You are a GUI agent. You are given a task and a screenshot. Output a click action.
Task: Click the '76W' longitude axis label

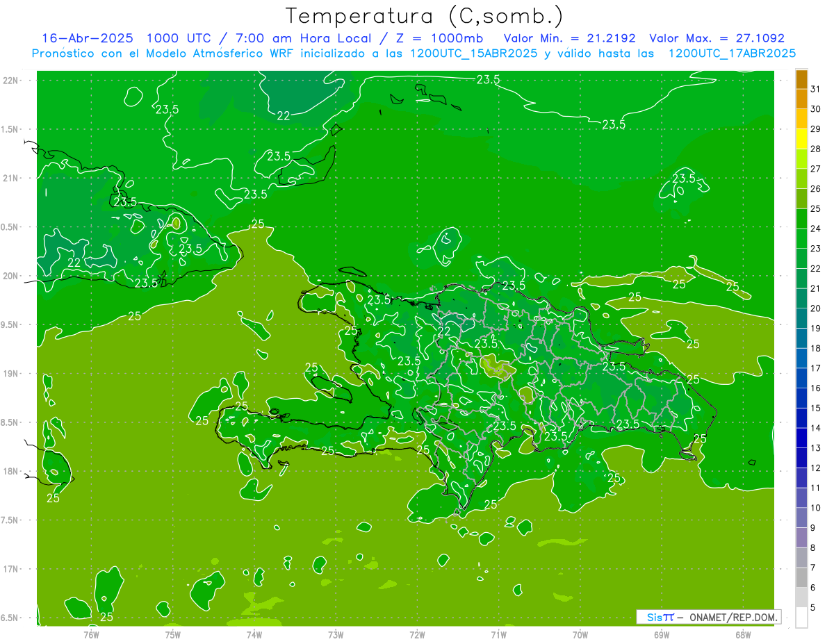[91, 634]
